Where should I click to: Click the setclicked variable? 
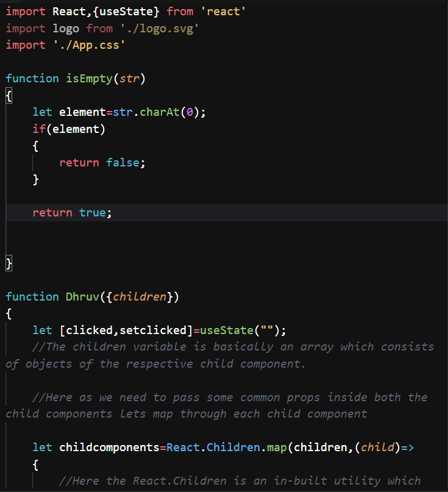tap(153, 330)
